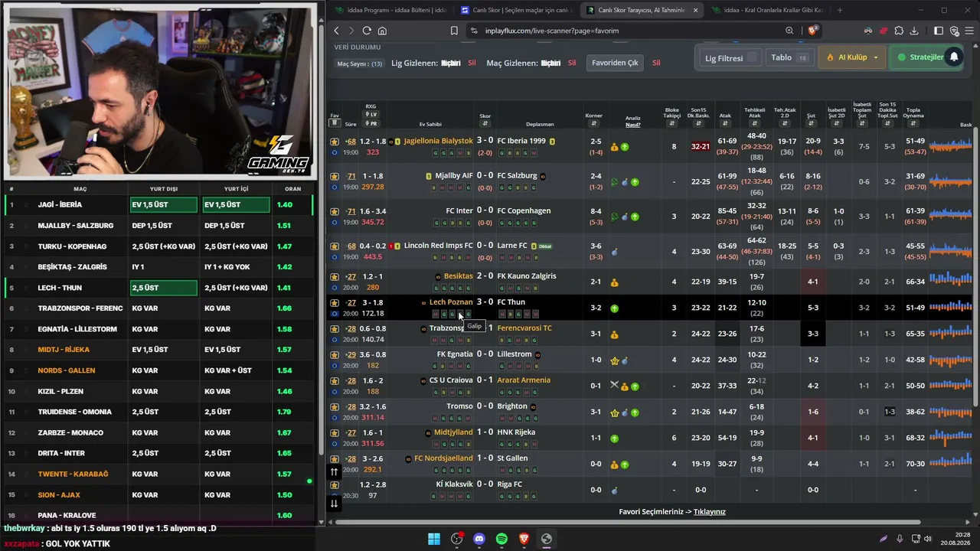The height and width of the screenshot is (551, 980).
Task: Click the green up-arrow icon in Mjallby row
Action: click(635, 182)
